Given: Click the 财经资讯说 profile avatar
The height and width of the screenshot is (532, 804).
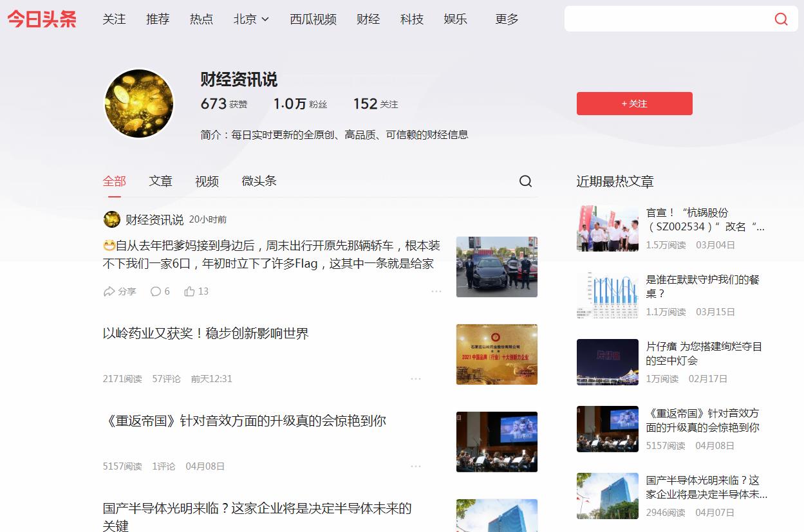Looking at the screenshot, I should [139, 104].
